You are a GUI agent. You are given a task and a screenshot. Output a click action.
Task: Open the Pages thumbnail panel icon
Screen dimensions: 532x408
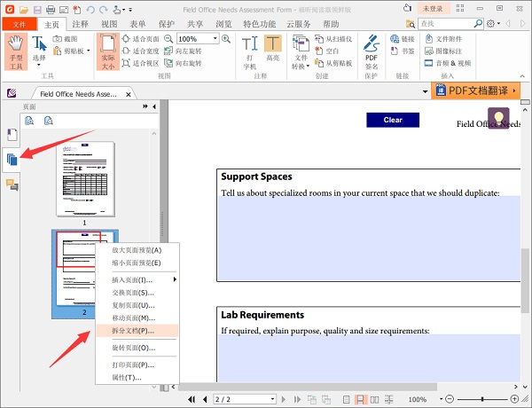pos(12,160)
